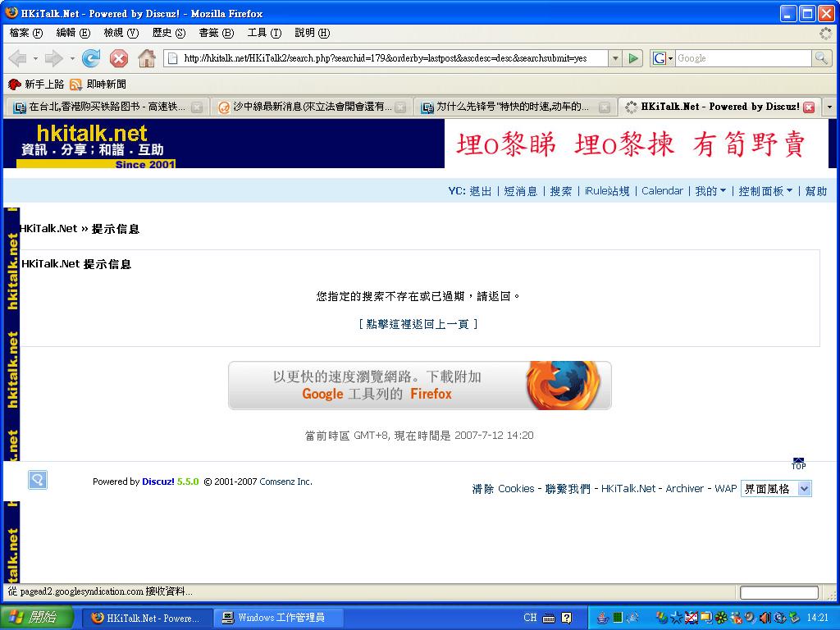Open the list all tabs dropdown

pos(829,107)
